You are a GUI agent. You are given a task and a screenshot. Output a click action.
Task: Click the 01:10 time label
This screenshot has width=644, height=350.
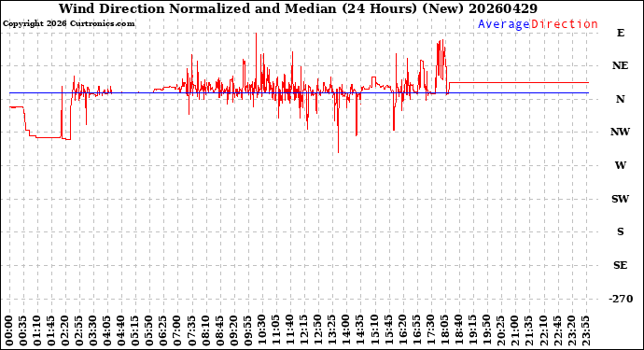[x=37, y=331]
